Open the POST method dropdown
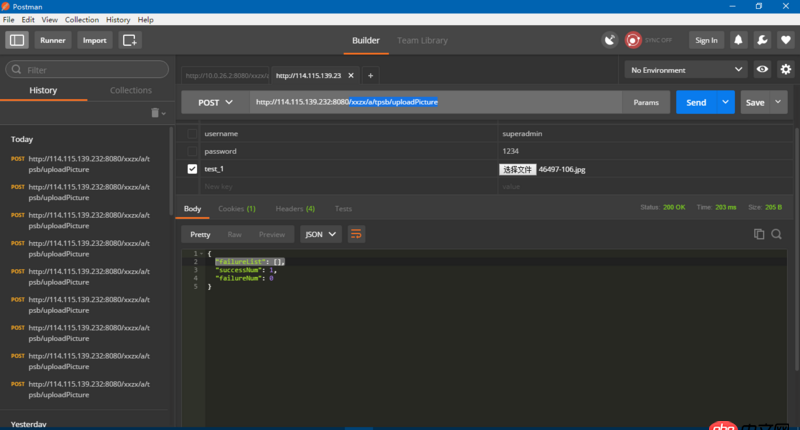Image resolution: width=800 pixels, height=430 pixels. click(x=215, y=102)
